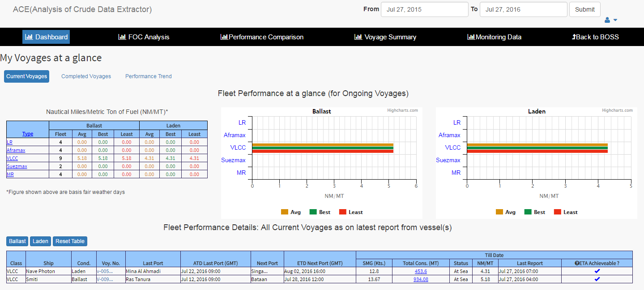Click Monitoring Data chart icon
This screenshot has width=644, height=290.
click(x=471, y=37)
